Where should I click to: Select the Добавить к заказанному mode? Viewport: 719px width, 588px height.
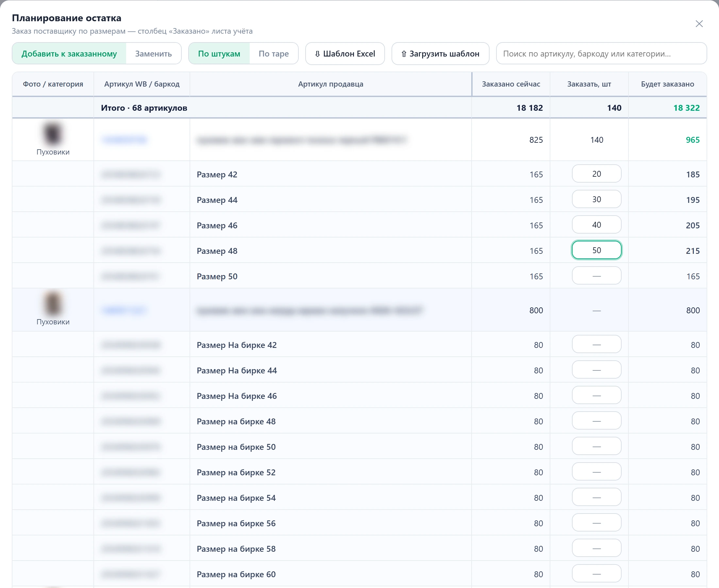click(69, 54)
